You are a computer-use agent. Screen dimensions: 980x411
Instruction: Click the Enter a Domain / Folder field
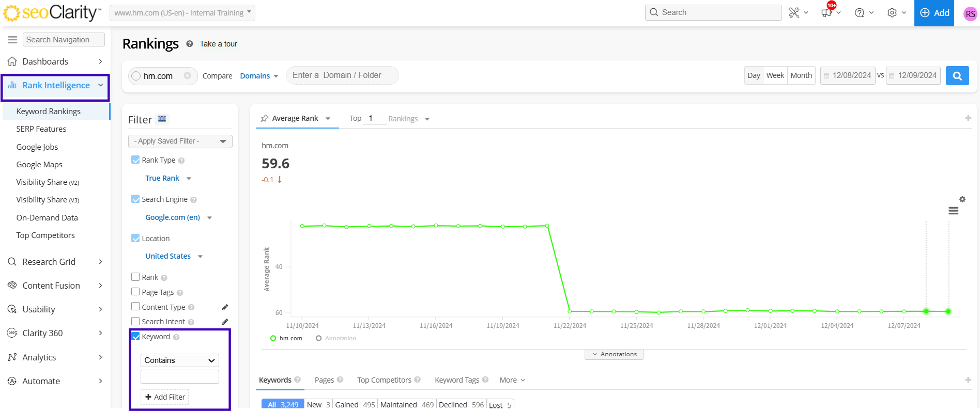[342, 75]
